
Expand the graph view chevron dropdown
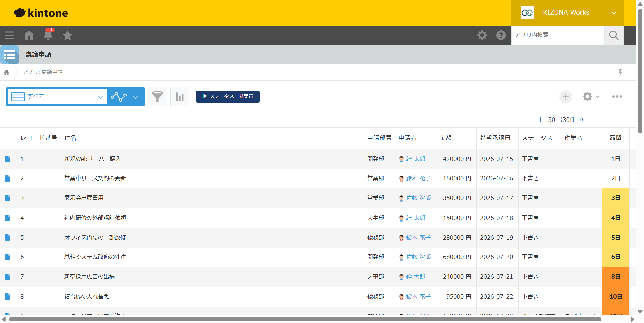[x=136, y=97]
